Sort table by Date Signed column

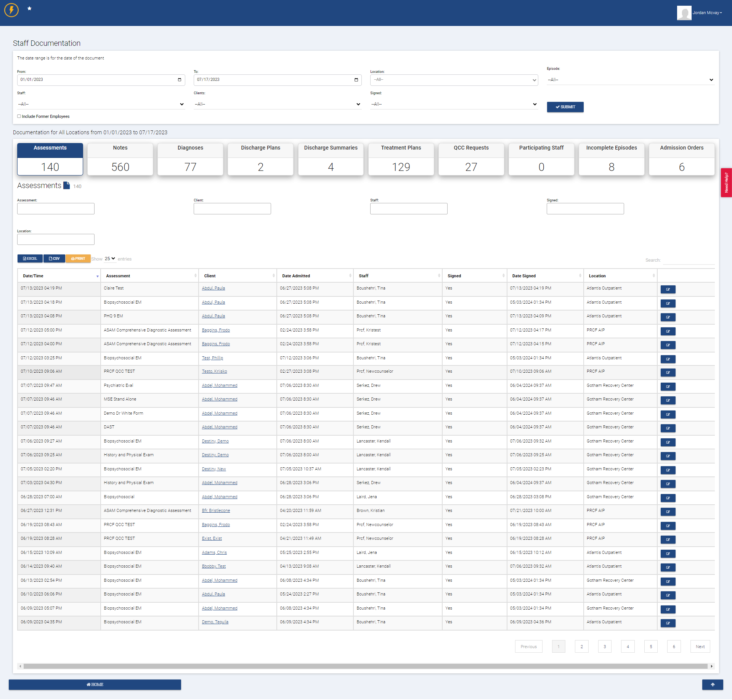pyautogui.click(x=545, y=276)
